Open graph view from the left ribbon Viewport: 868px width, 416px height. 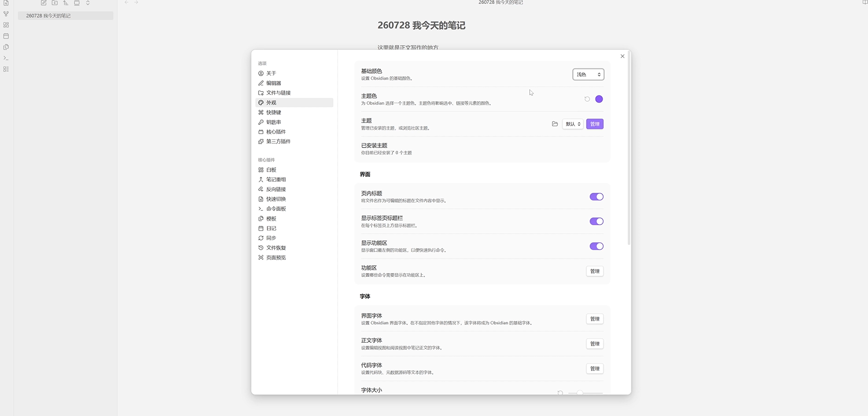tap(6, 14)
